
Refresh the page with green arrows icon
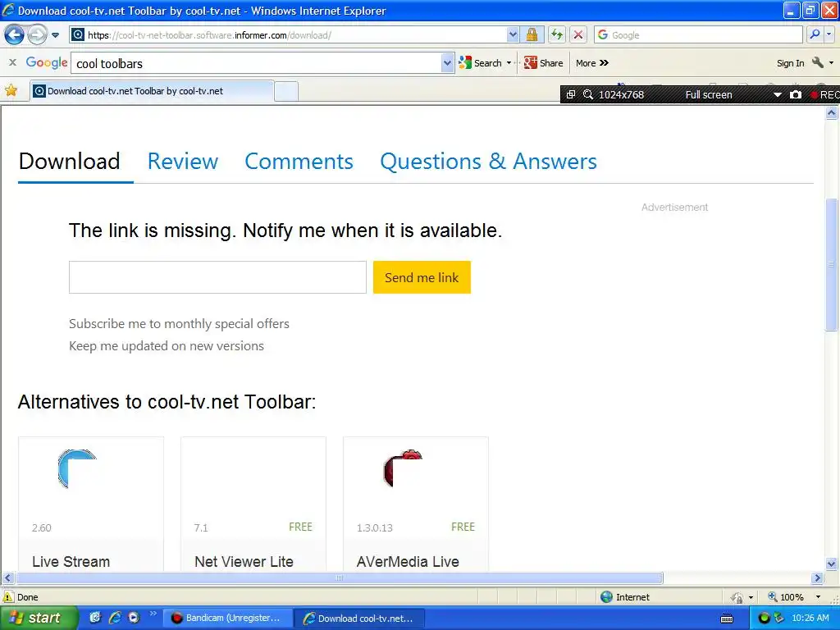click(x=557, y=35)
